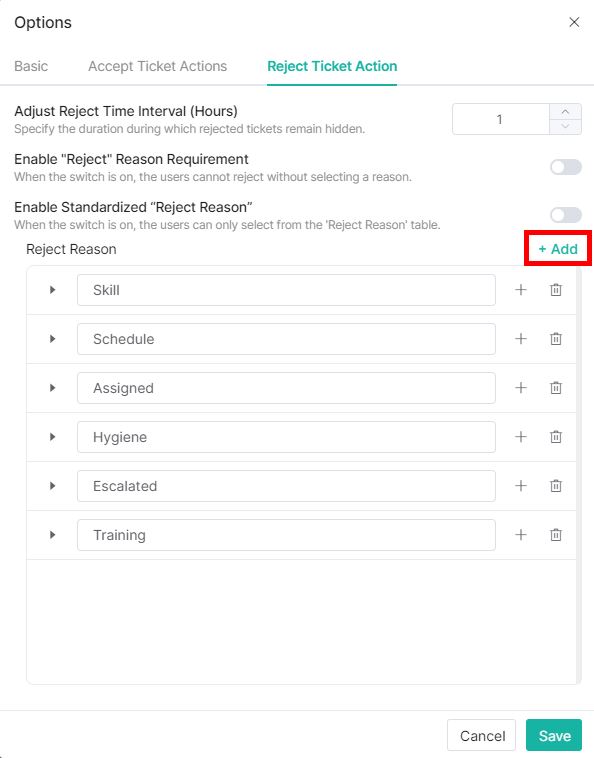The width and height of the screenshot is (594, 758).
Task: Click the + Add reject reason link
Action: click(558, 249)
